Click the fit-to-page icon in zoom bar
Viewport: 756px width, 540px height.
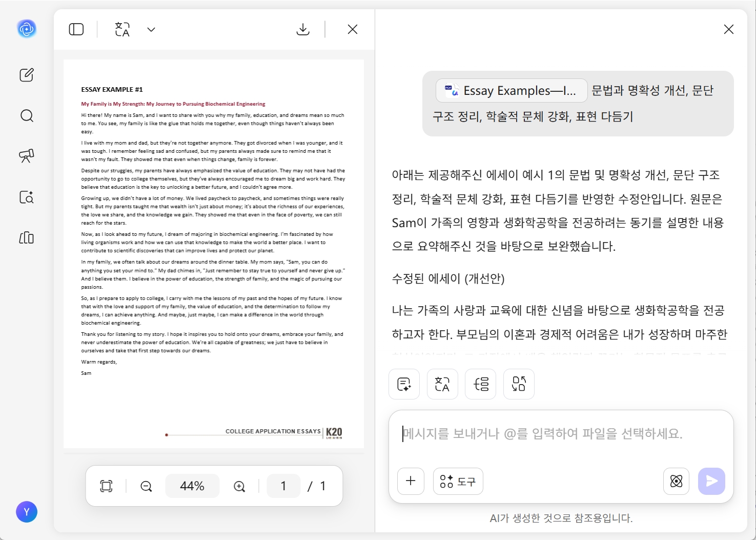point(106,486)
